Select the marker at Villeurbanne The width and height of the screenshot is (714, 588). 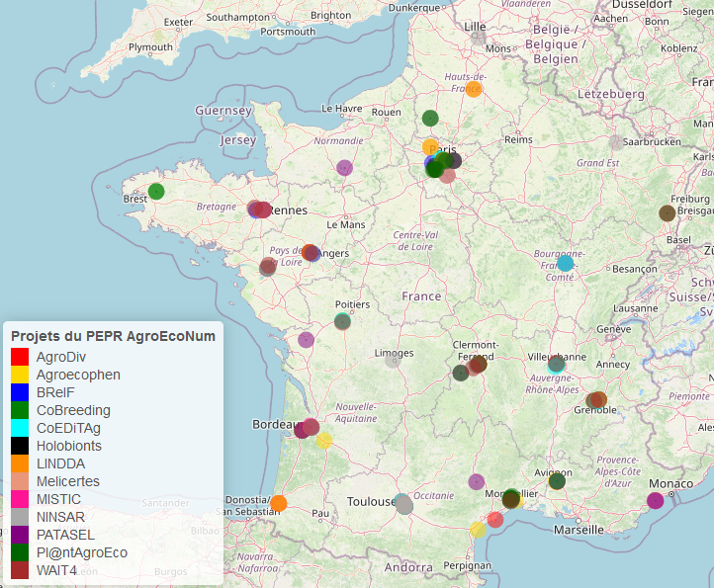557,364
